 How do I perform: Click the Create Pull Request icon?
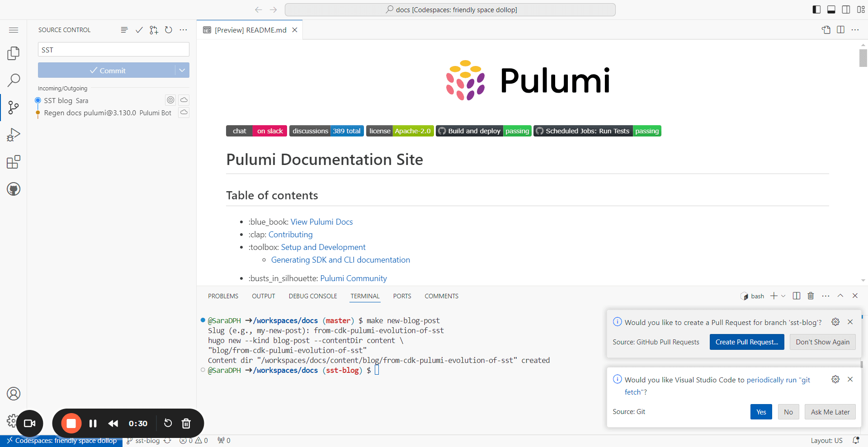[154, 30]
